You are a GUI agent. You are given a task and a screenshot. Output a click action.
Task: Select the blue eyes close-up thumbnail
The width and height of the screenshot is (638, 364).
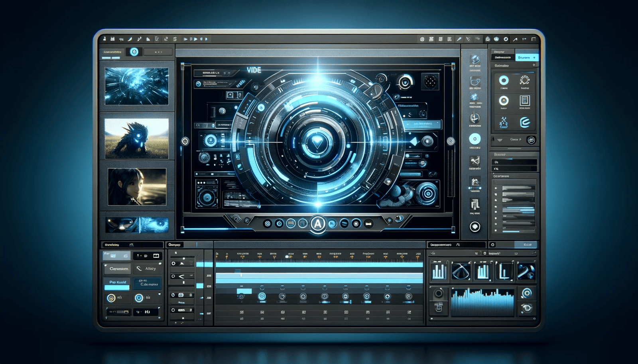(137, 225)
